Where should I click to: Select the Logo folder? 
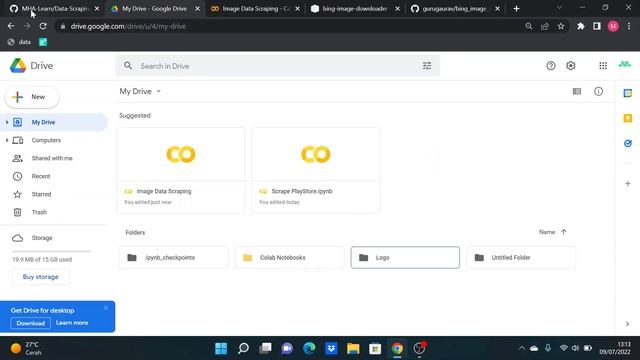[x=405, y=258]
